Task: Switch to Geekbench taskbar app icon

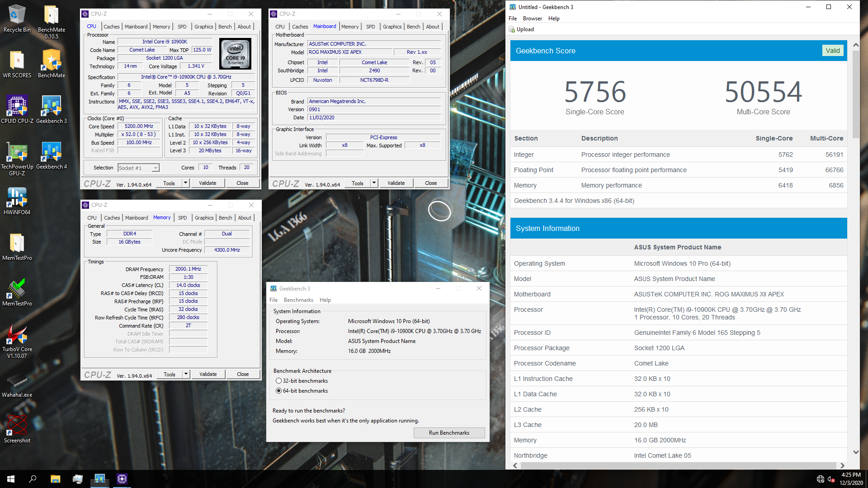Action: (x=99, y=479)
